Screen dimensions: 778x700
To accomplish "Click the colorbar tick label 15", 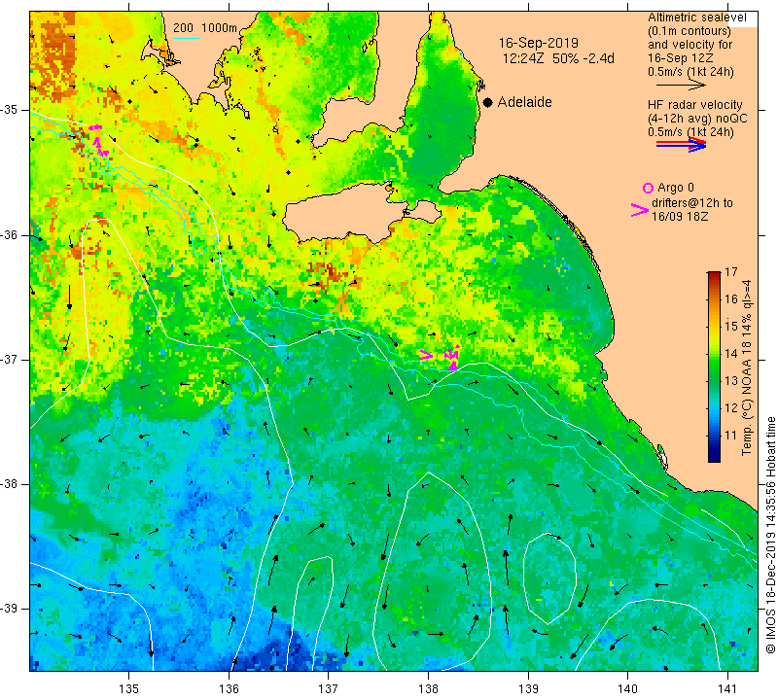I will tap(731, 327).
